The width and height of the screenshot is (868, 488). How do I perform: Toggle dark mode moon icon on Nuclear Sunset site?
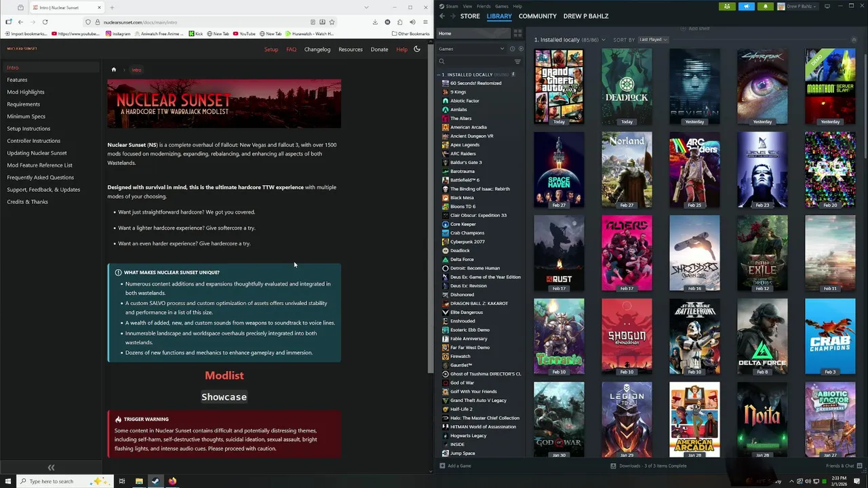pyautogui.click(x=417, y=49)
